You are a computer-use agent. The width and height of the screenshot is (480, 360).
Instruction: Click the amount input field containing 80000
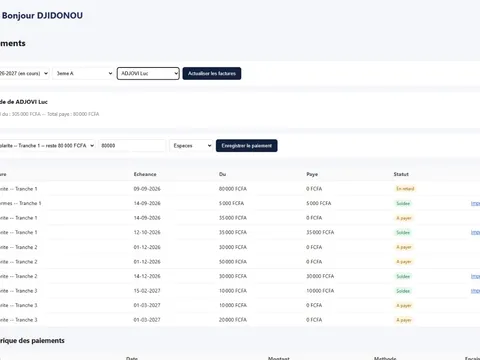[132, 146]
